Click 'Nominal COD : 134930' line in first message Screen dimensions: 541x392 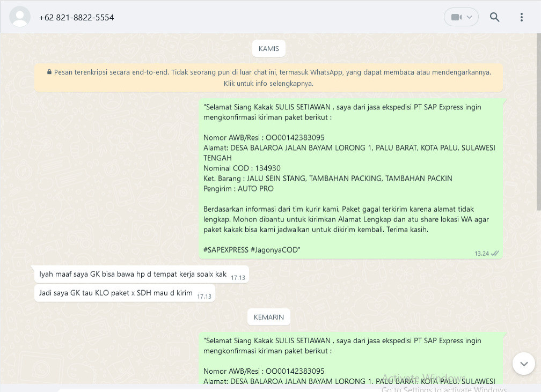[x=242, y=168]
